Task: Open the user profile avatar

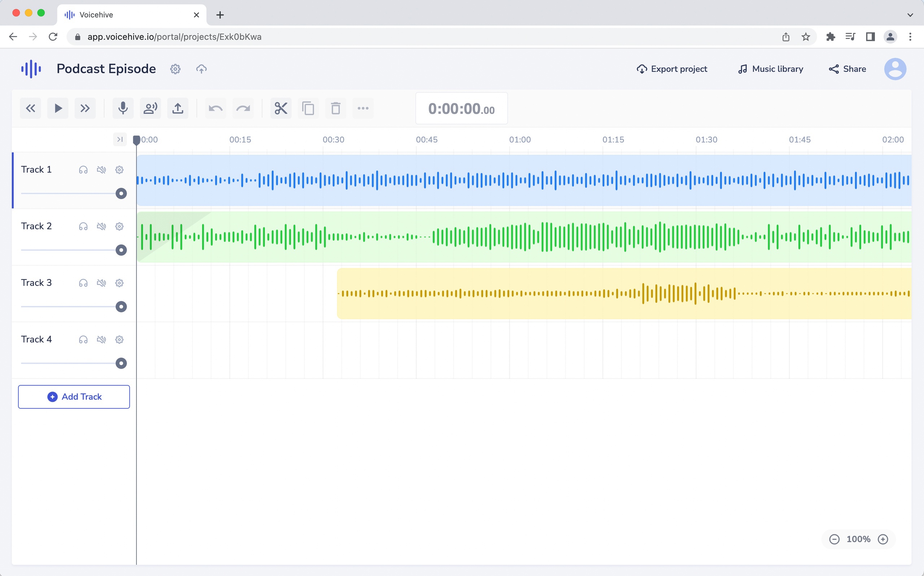Action: tap(895, 69)
